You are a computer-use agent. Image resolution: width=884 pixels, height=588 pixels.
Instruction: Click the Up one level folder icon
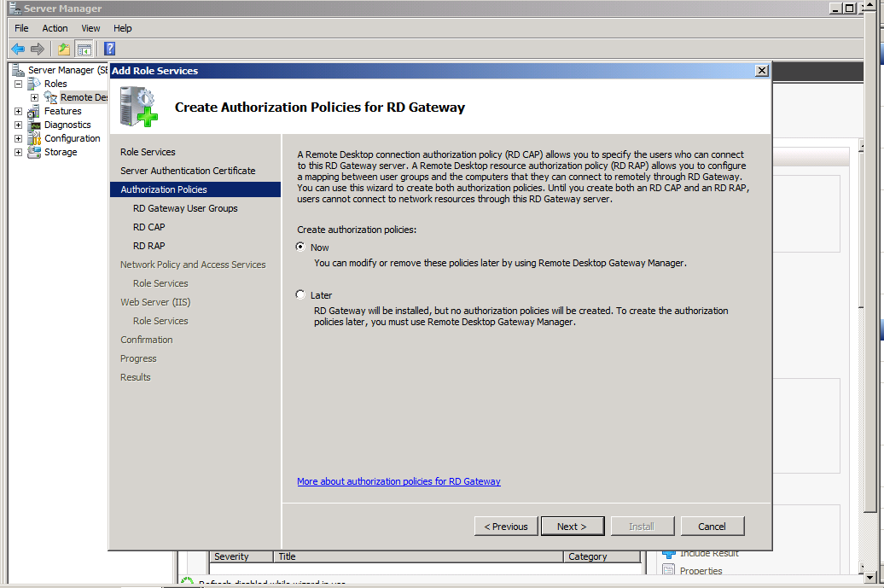(64, 49)
